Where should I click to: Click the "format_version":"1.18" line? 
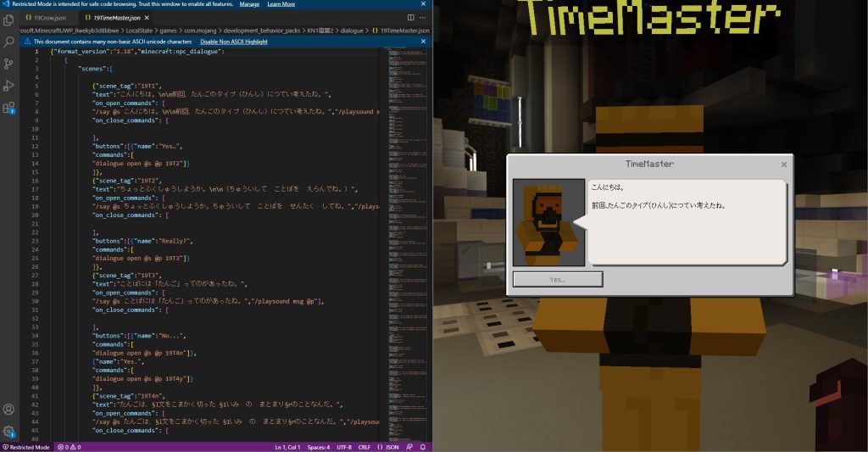(137, 52)
